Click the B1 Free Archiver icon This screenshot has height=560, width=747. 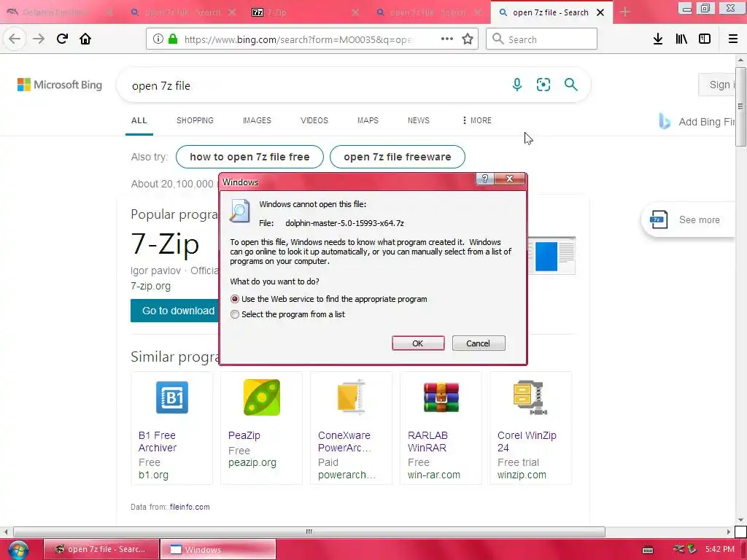[x=172, y=397]
